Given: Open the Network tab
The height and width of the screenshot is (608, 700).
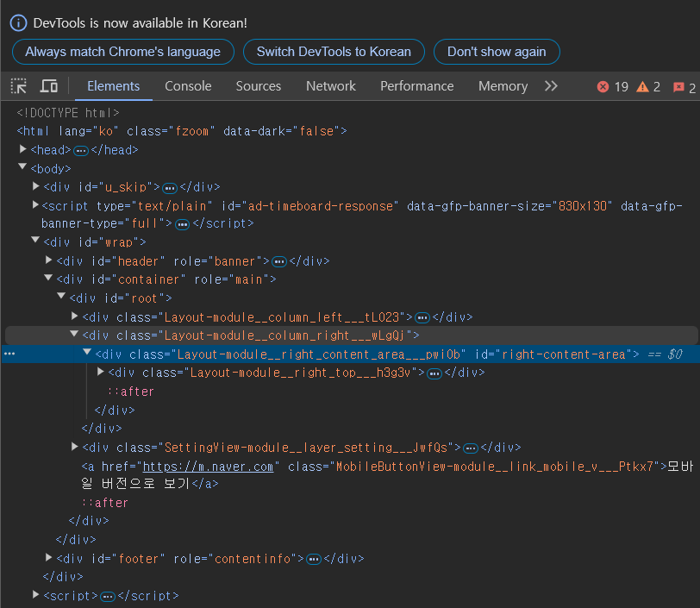Looking at the screenshot, I should pyautogui.click(x=331, y=85).
